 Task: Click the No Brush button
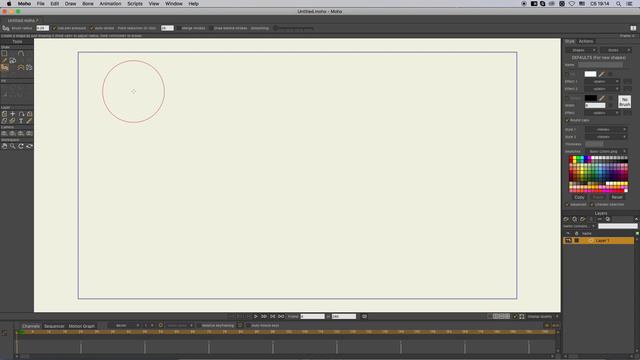[x=624, y=102]
